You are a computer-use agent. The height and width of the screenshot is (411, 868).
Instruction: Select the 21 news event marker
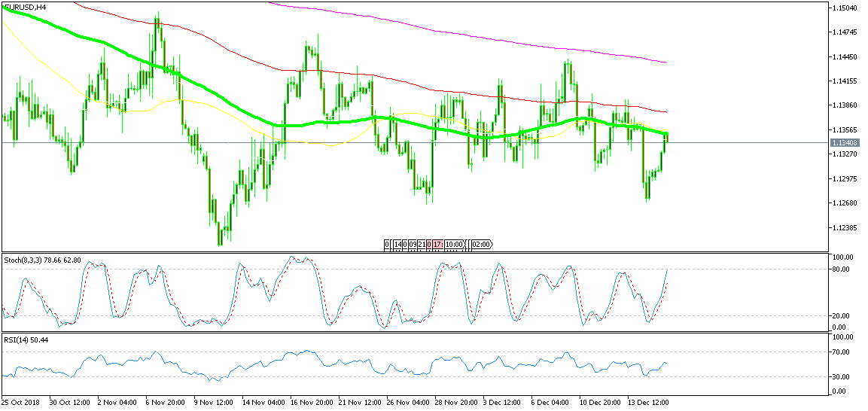422,244
